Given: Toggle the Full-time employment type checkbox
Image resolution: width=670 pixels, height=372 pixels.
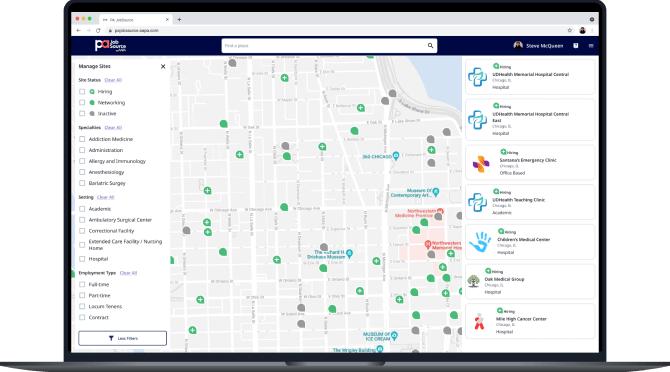Looking at the screenshot, I should point(82,284).
